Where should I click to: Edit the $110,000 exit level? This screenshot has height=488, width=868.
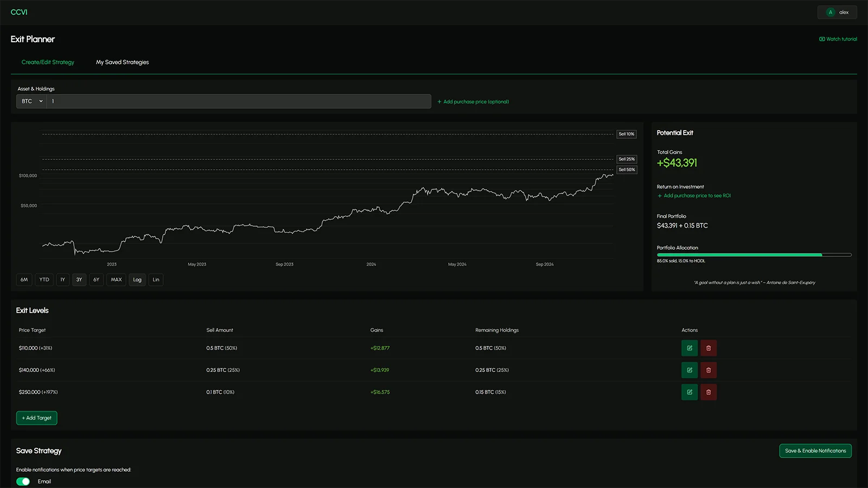click(690, 348)
